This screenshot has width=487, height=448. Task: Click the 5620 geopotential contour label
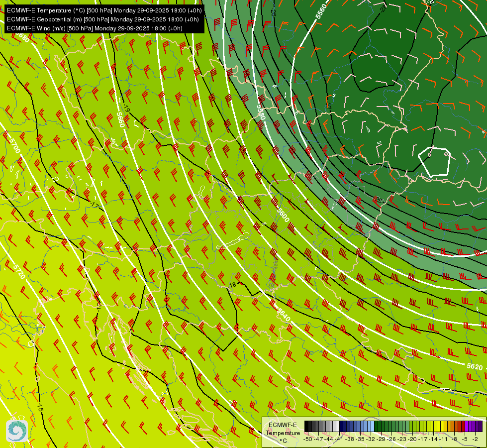[x=475, y=366]
